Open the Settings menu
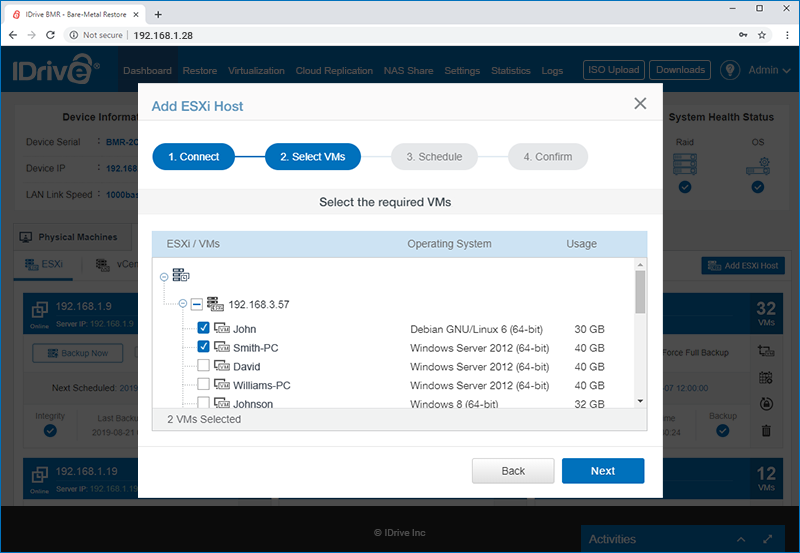 [x=462, y=70]
